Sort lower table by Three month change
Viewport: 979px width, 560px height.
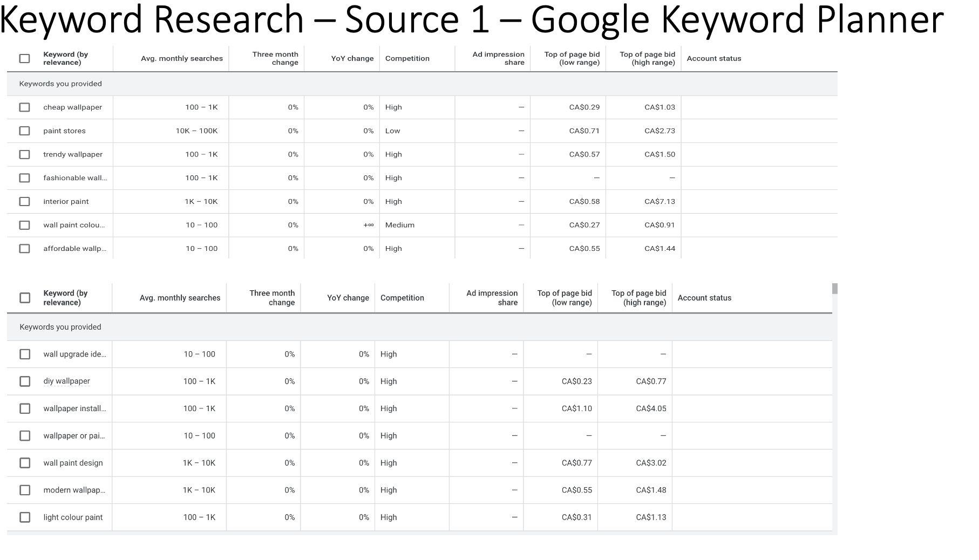tap(272, 298)
